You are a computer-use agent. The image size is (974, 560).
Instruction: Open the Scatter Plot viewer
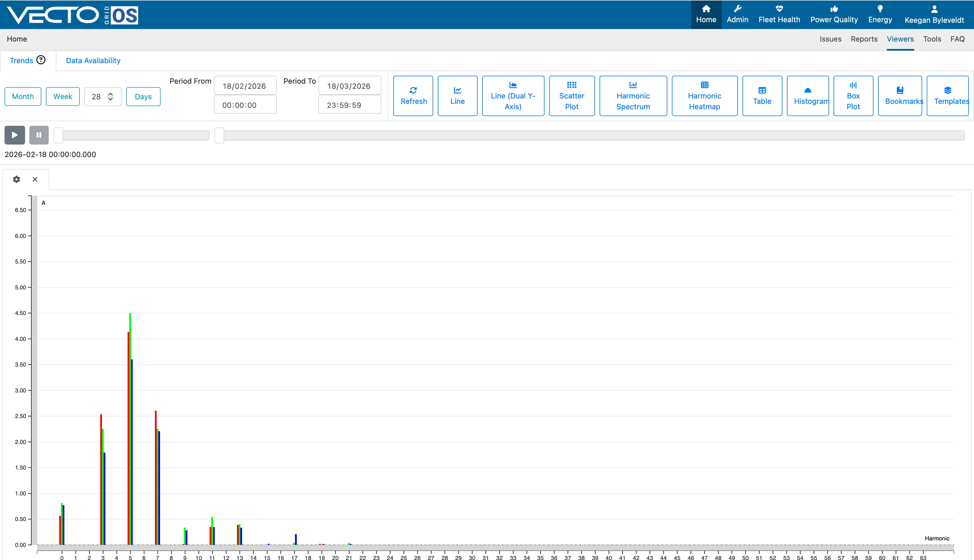[572, 96]
